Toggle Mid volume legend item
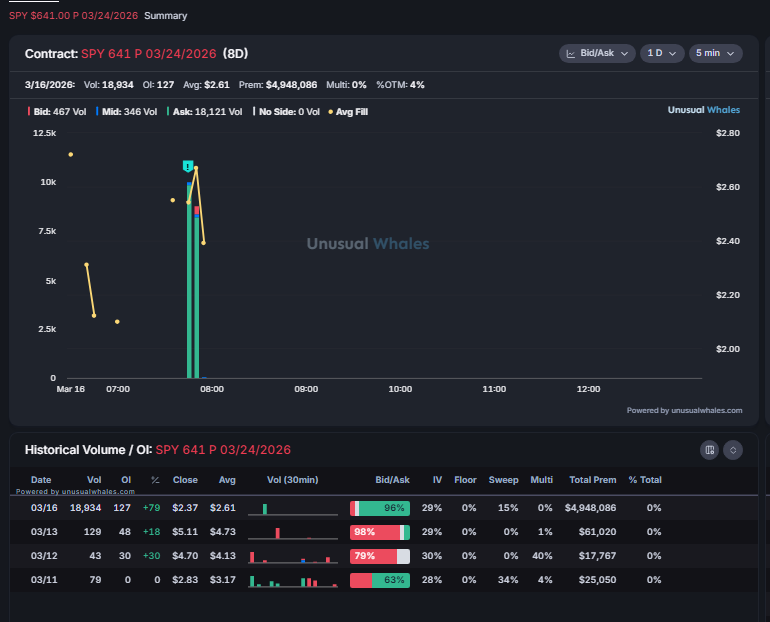Viewport: 770px width, 622px height. pyautogui.click(x=127, y=112)
